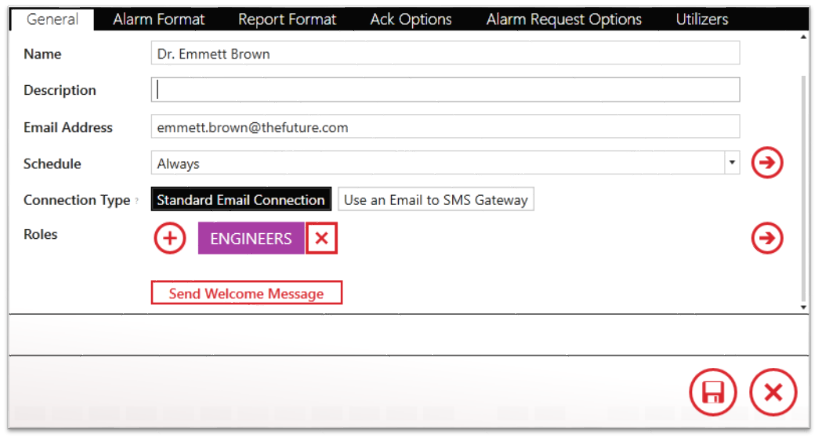Click the scrollbar up arrow

[803, 37]
